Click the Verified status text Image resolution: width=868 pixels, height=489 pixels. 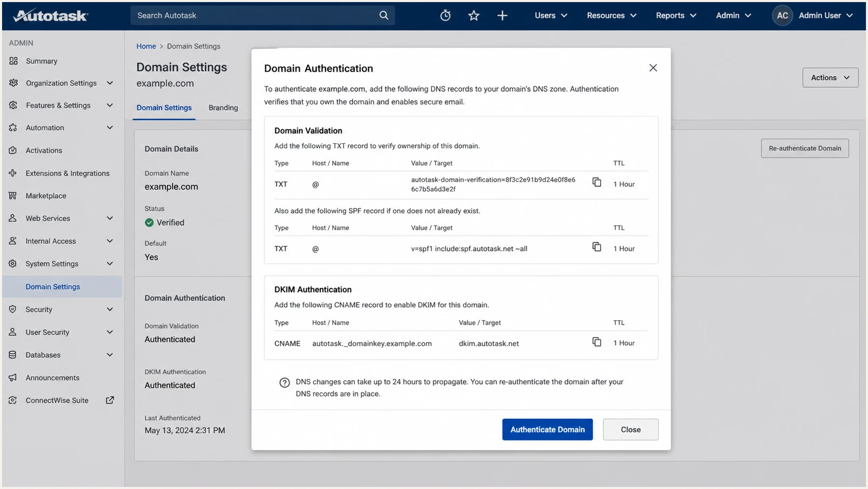tap(170, 222)
